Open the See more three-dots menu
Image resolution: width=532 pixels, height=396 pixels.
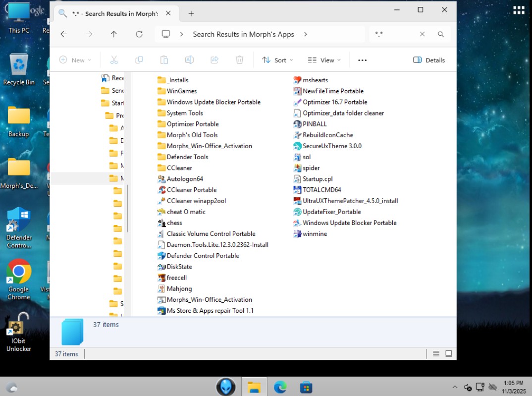[362, 60]
